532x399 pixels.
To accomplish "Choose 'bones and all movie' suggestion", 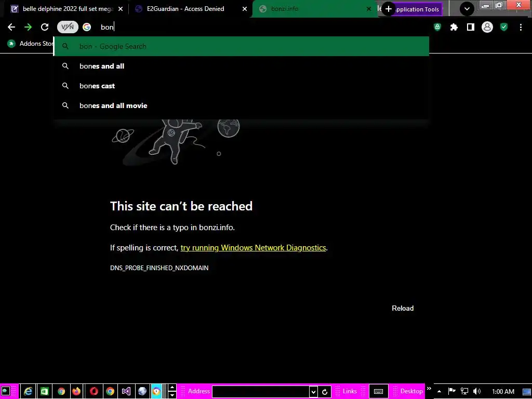I will point(241,105).
